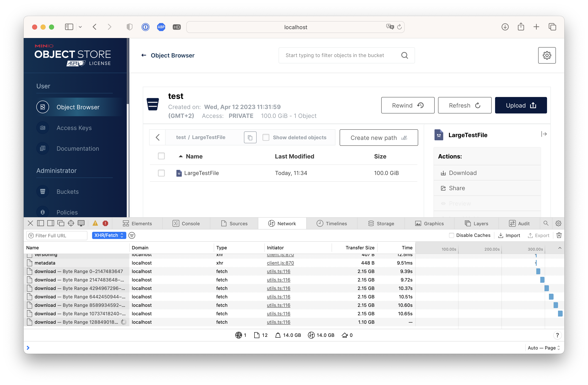Open bucket settings gear button
Image resolution: width=588 pixels, height=385 pixels.
pos(547,55)
